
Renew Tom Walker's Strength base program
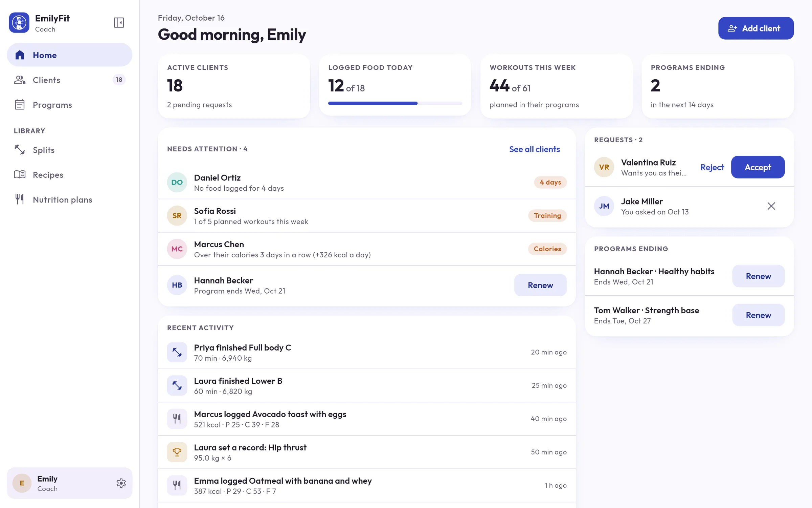pyautogui.click(x=758, y=315)
